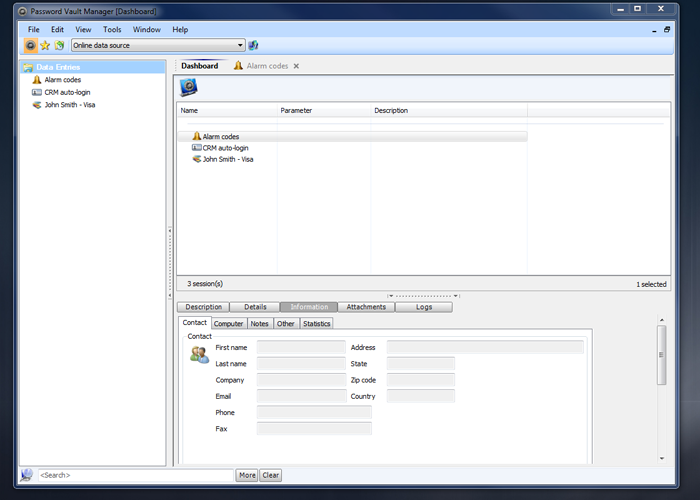Click the bell icon in Alarm codes list row
The image size is (700, 500).
tap(196, 136)
